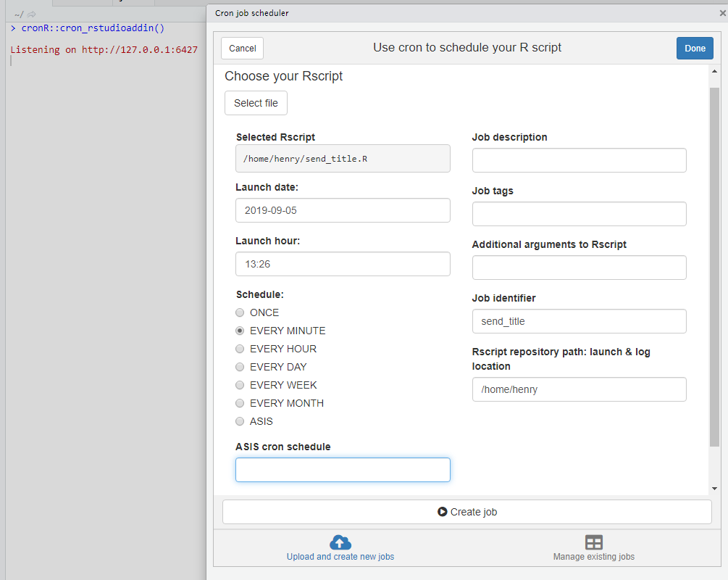Select the ONCE schedule option
728x580 pixels.
pyautogui.click(x=240, y=312)
